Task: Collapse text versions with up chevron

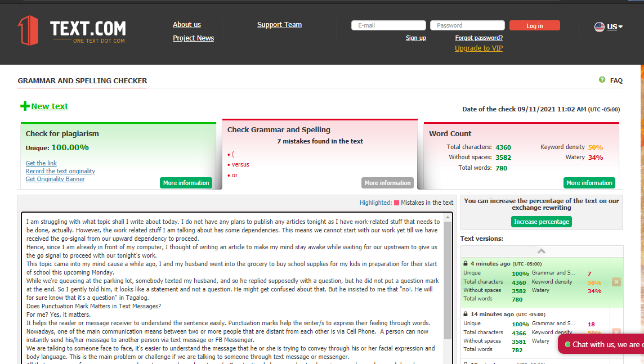Action: [x=542, y=251]
